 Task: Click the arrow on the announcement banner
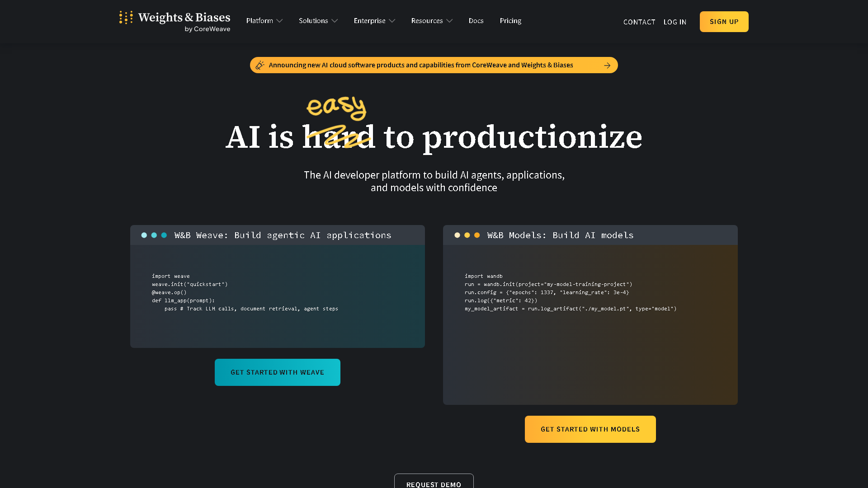[x=608, y=65]
